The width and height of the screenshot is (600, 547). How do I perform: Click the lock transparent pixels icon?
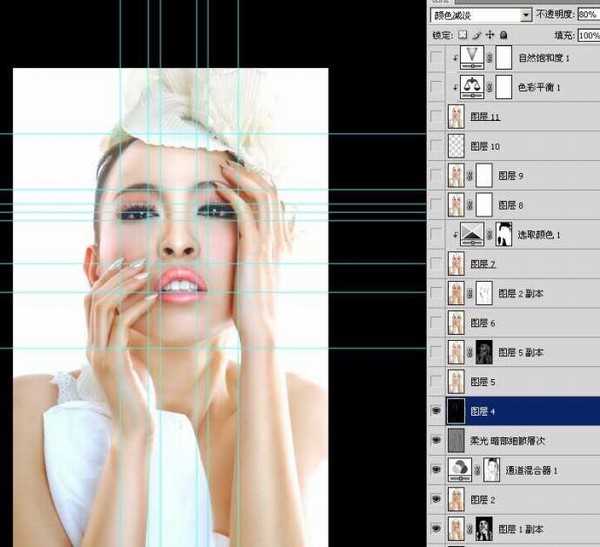pos(463,35)
